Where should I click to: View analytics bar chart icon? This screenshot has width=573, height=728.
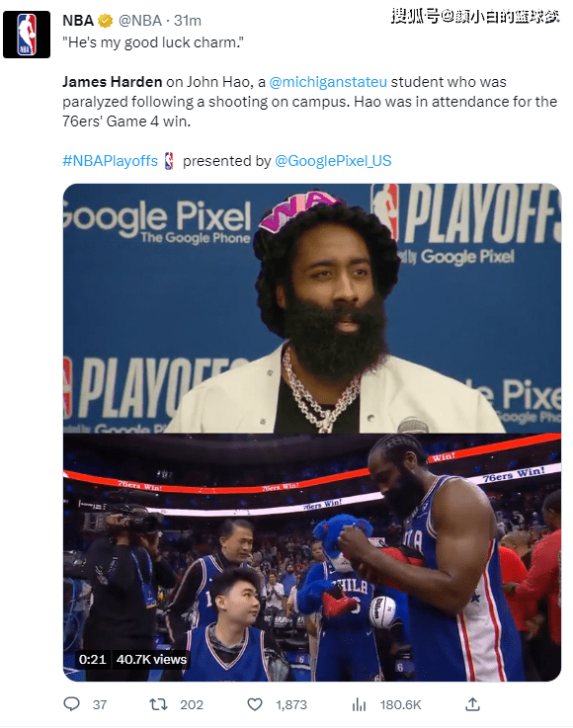[x=359, y=704]
